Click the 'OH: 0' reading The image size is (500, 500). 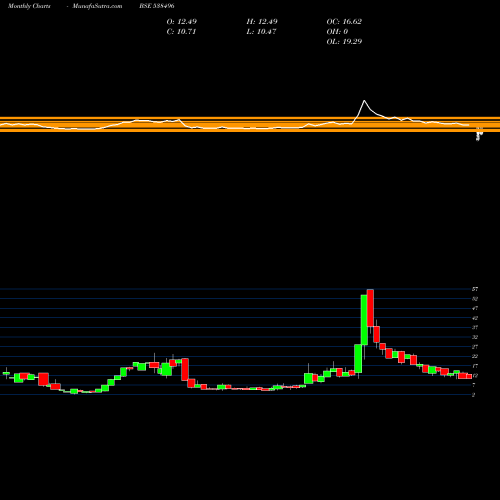coord(337,32)
